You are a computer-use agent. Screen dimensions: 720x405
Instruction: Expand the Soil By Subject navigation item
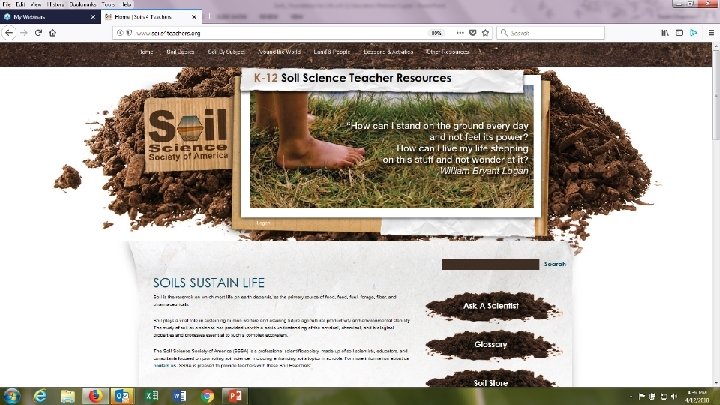(226, 52)
